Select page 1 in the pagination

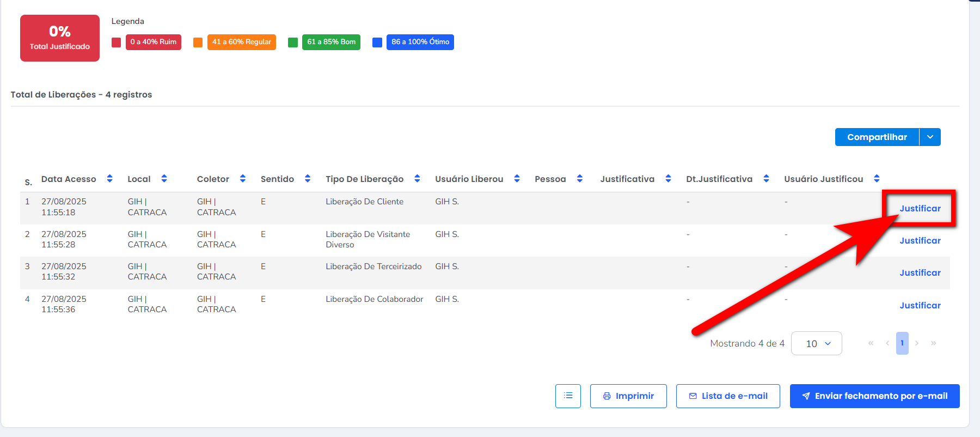coord(902,343)
